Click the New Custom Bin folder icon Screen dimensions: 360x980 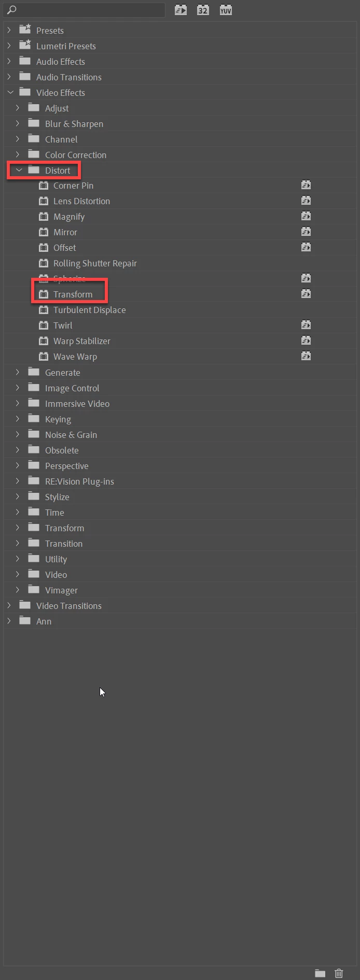pos(320,973)
